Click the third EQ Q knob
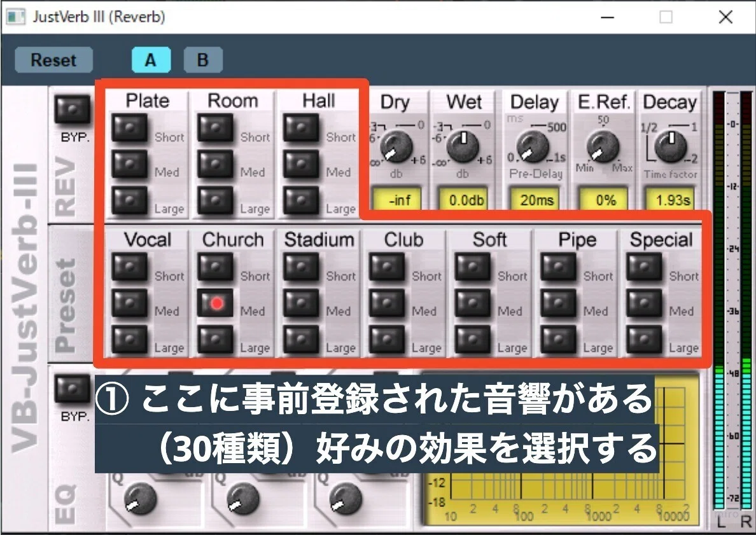This screenshot has width=756, height=535. [x=345, y=499]
